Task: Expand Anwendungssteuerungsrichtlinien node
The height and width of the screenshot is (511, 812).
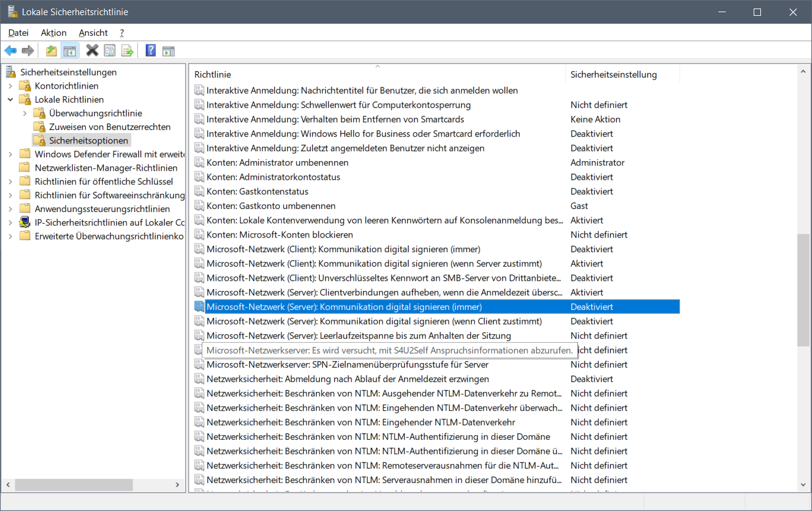Action: tap(10, 209)
